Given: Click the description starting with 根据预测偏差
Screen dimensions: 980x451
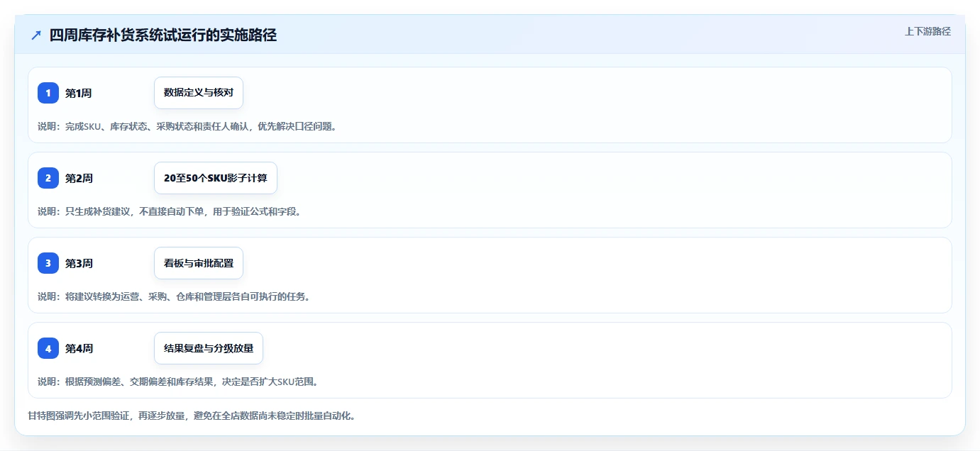Looking at the screenshot, I should click(x=178, y=382).
